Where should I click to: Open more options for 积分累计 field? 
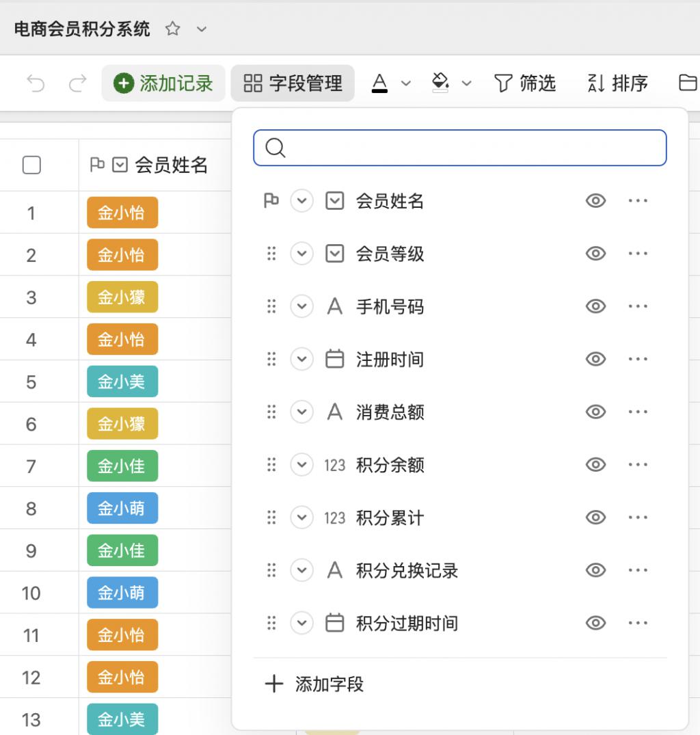tap(637, 518)
